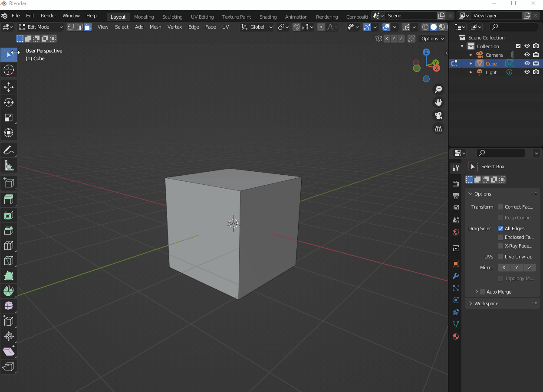The height and width of the screenshot is (392, 543).
Task: Activate the Scale tool
Action: click(9, 118)
